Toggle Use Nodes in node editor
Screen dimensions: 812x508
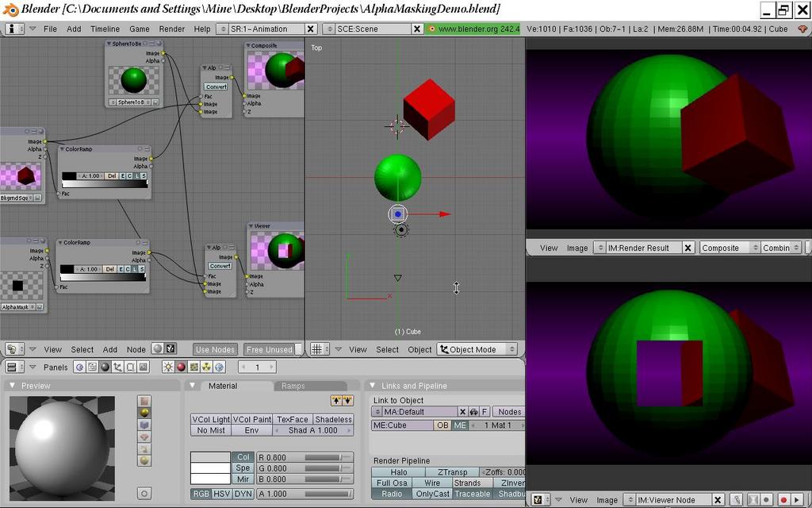pyautogui.click(x=216, y=349)
